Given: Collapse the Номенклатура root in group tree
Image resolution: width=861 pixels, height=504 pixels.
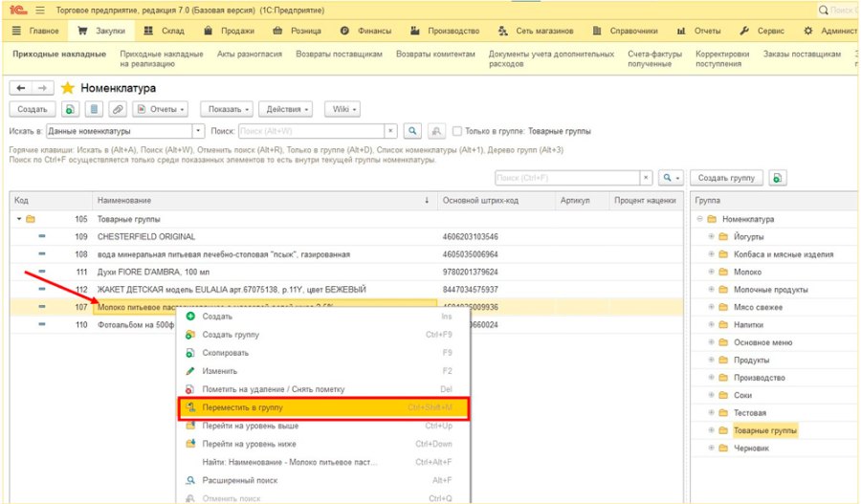Looking at the screenshot, I should pyautogui.click(x=699, y=218).
